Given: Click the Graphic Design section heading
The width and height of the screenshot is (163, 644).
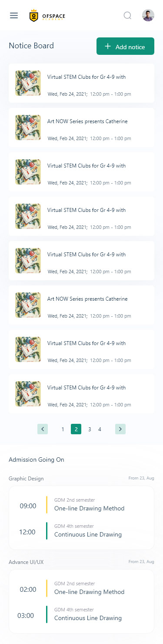Looking at the screenshot, I should tap(26, 479).
